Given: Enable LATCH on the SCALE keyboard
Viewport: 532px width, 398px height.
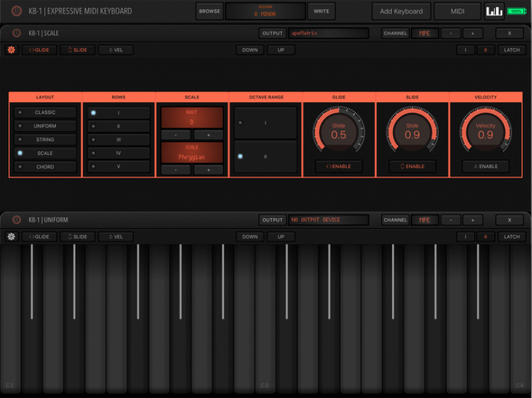Looking at the screenshot, I should point(511,49).
